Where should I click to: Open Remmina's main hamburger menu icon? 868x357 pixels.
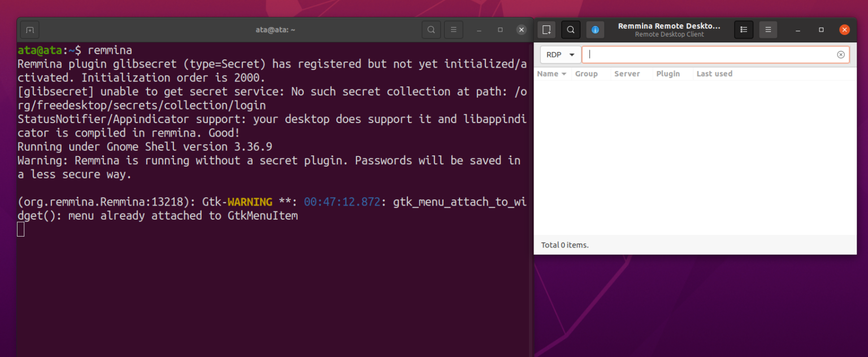[x=768, y=29]
